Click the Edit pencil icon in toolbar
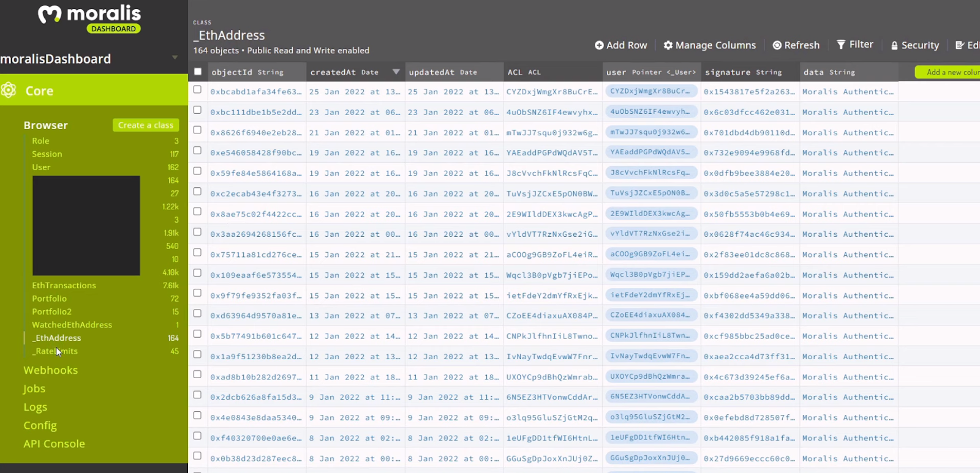 [x=960, y=45]
